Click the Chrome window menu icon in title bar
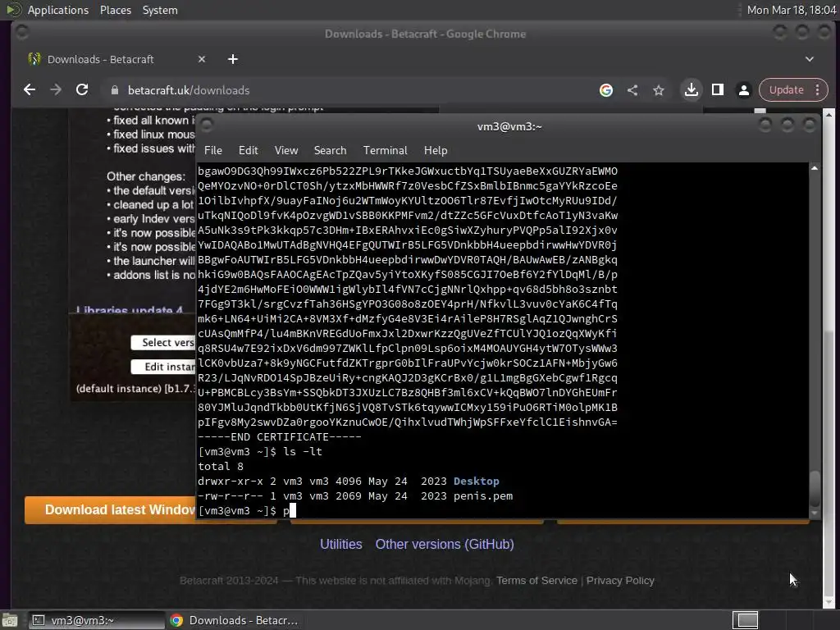Screen dimensions: 840x630 (x=22, y=33)
